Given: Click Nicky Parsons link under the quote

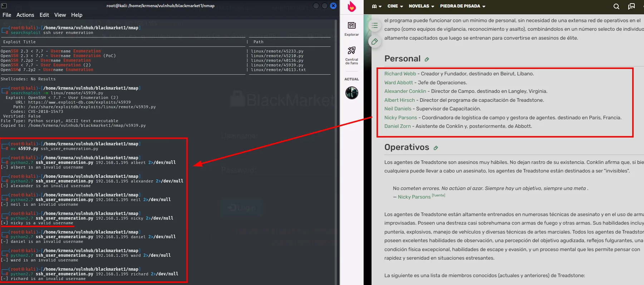Looking at the screenshot, I should 414,197.
